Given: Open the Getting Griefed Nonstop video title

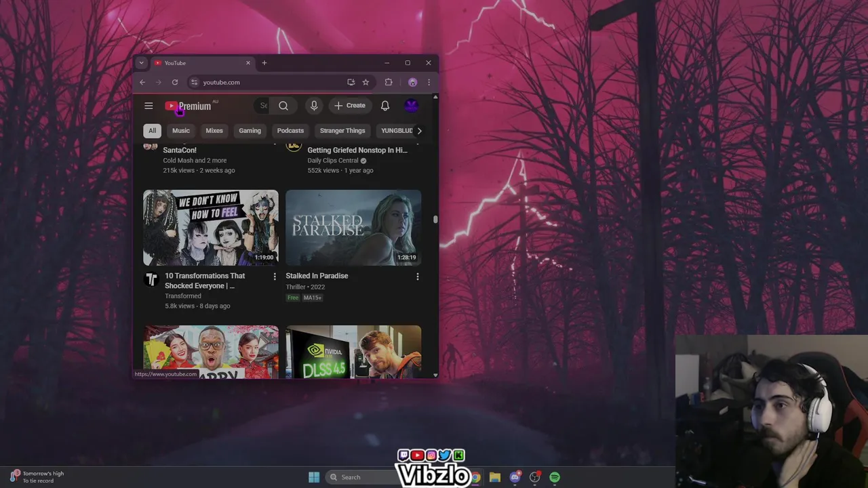Looking at the screenshot, I should 357,150.
